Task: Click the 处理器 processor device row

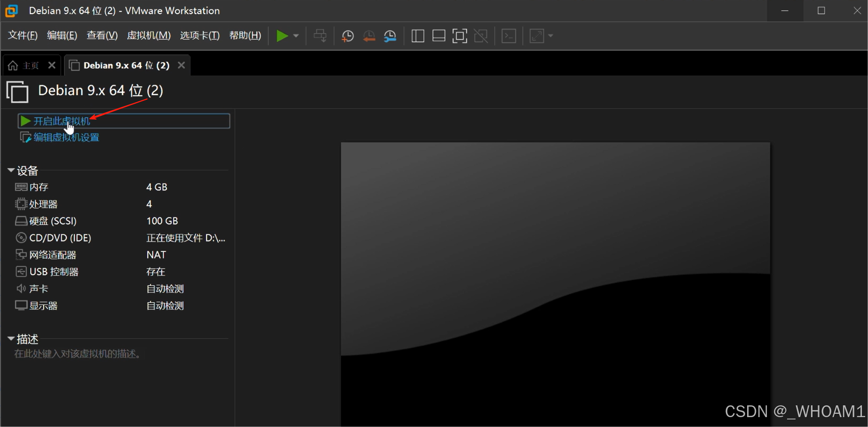Action: (120, 204)
